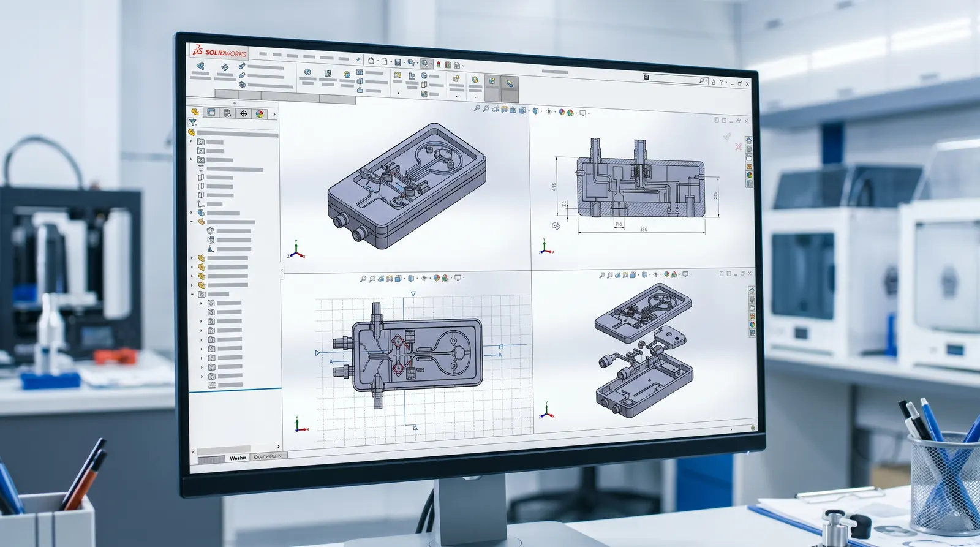980x547 pixels.
Task: Open SolidWorks Resources home icon in the task pane
Action: click(748, 140)
